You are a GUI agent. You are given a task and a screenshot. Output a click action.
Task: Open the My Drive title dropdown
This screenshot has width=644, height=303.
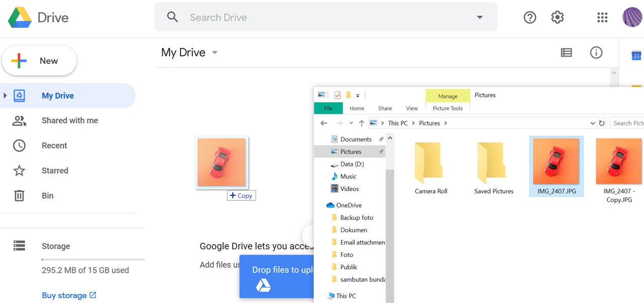point(215,53)
